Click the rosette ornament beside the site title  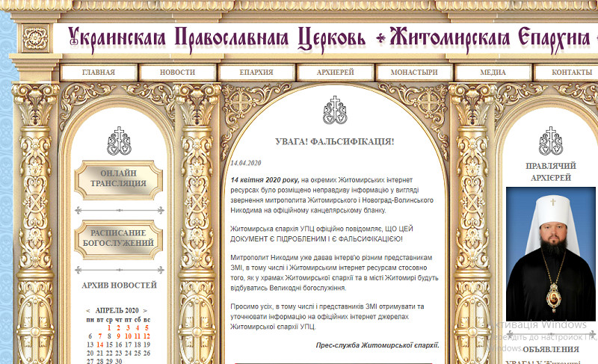click(35, 37)
